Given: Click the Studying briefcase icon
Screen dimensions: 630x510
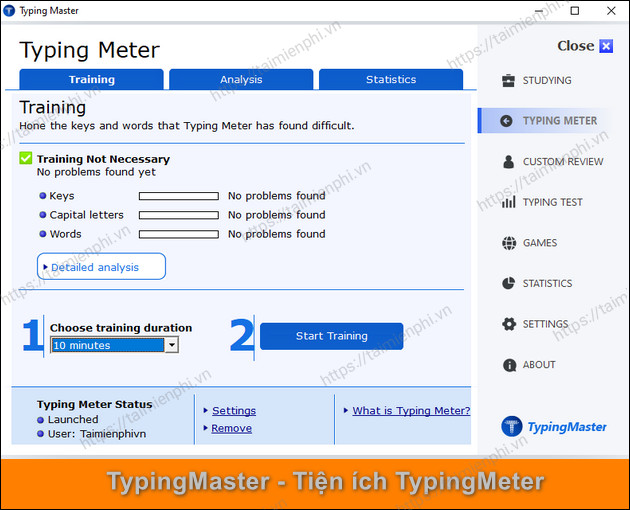Looking at the screenshot, I should click(508, 80).
